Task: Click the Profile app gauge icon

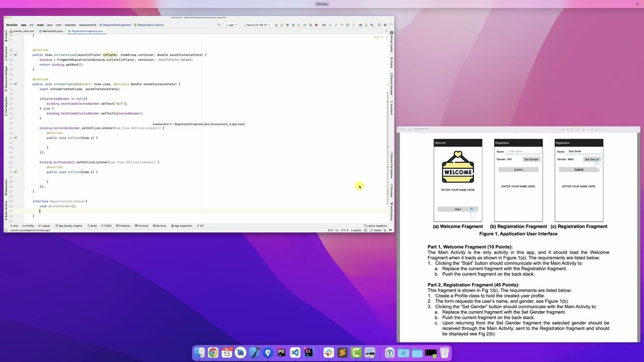Action: tap(305, 25)
